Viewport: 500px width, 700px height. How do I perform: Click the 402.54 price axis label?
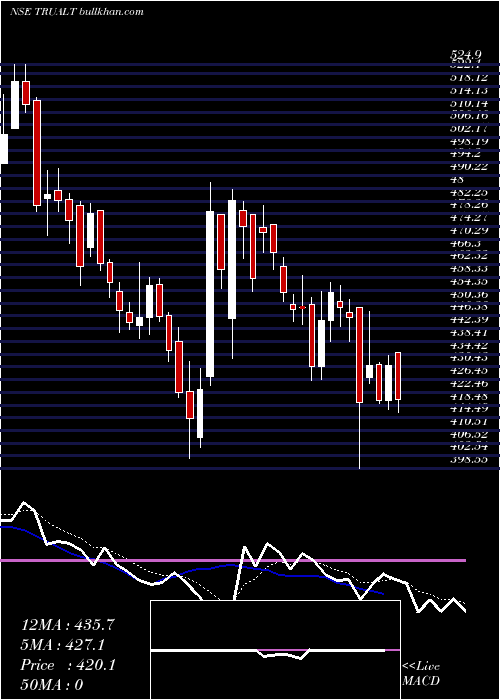(x=469, y=446)
